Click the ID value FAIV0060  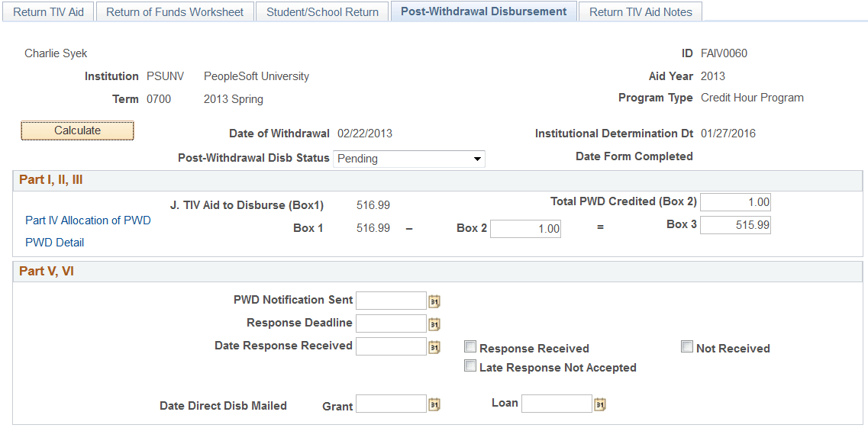(724, 53)
